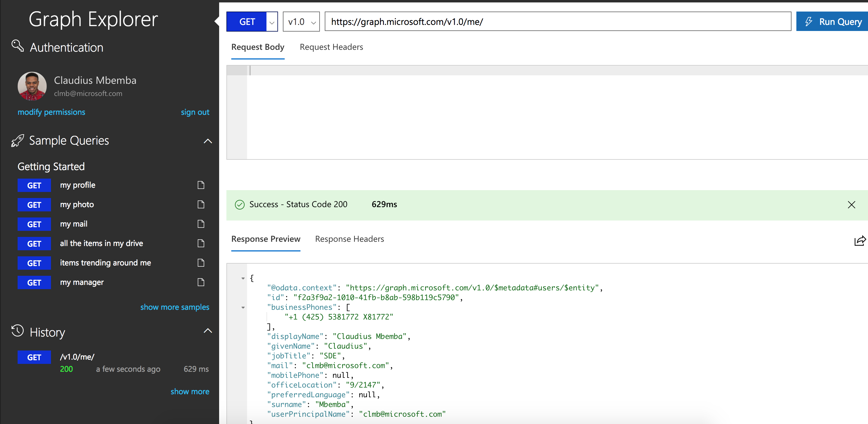Click the GET method dropdown arrow
Screen dimensions: 868x424
pyautogui.click(x=272, y=22)
